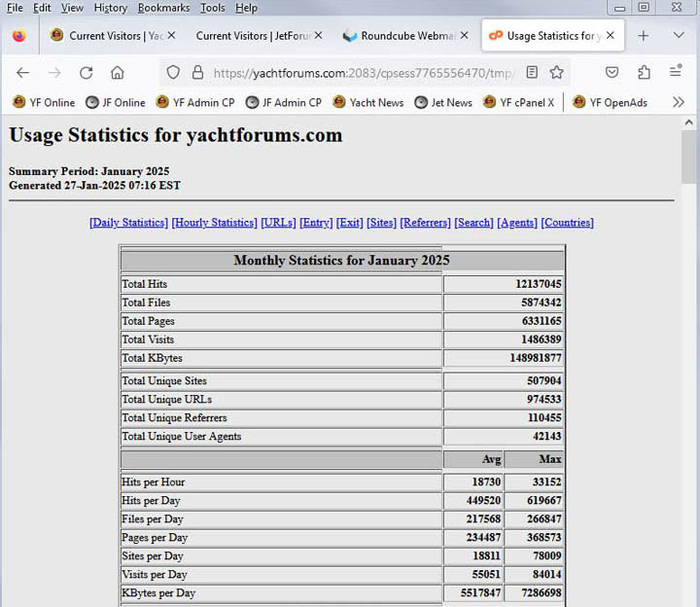The image size is (700, 607).
Task: Open the File menu
Action: (15, 8)
